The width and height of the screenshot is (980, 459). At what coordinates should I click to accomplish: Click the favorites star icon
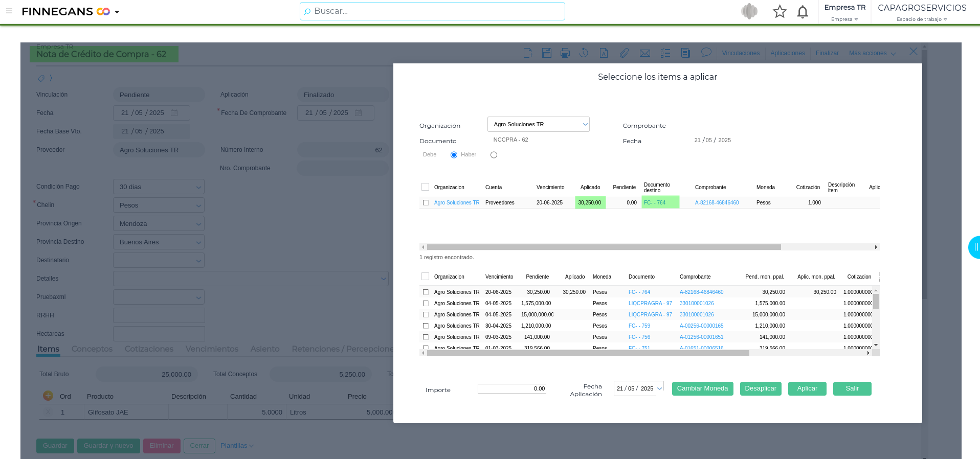[779, 11]
